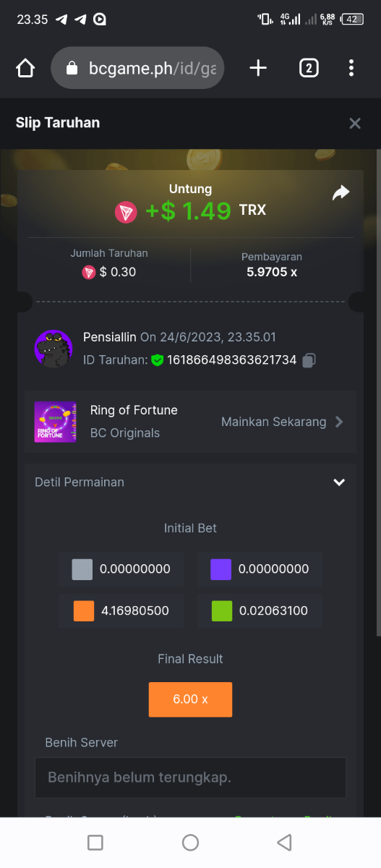Select the purple color bet swatch
The width and height of the screenshot is (381, 868).
click(x=221, y=569)
